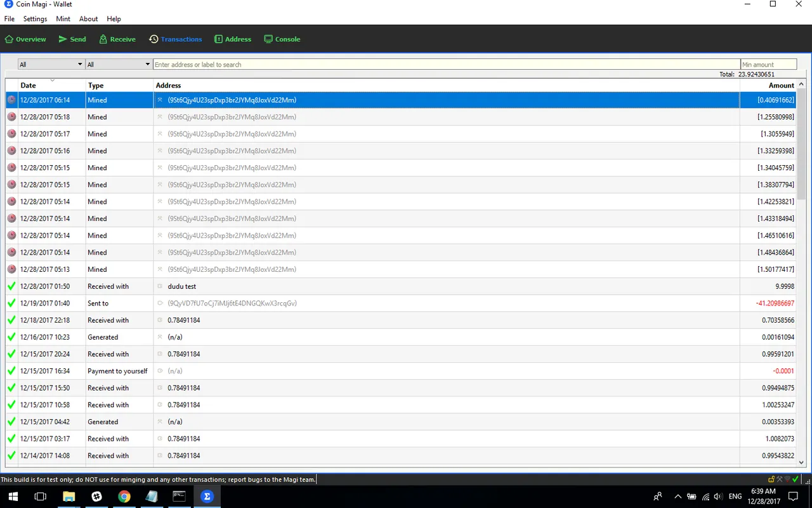Click checkmark of 12/16/2017 10:23 Generated row

(11, 337)
